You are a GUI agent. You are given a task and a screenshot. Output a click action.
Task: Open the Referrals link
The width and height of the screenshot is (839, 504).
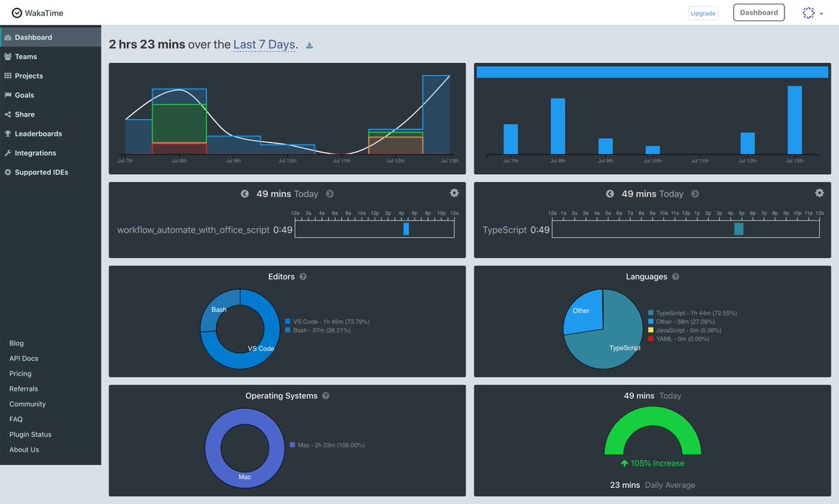point(24,389)
